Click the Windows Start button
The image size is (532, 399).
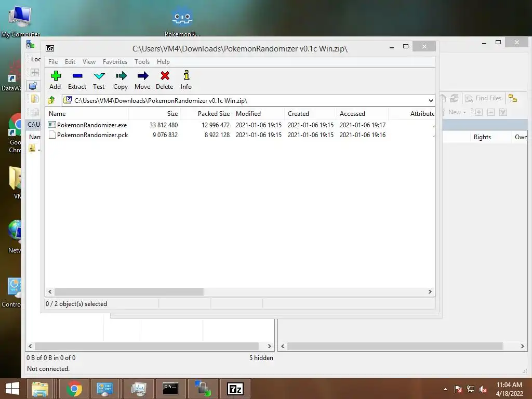(x=12, y=389)
